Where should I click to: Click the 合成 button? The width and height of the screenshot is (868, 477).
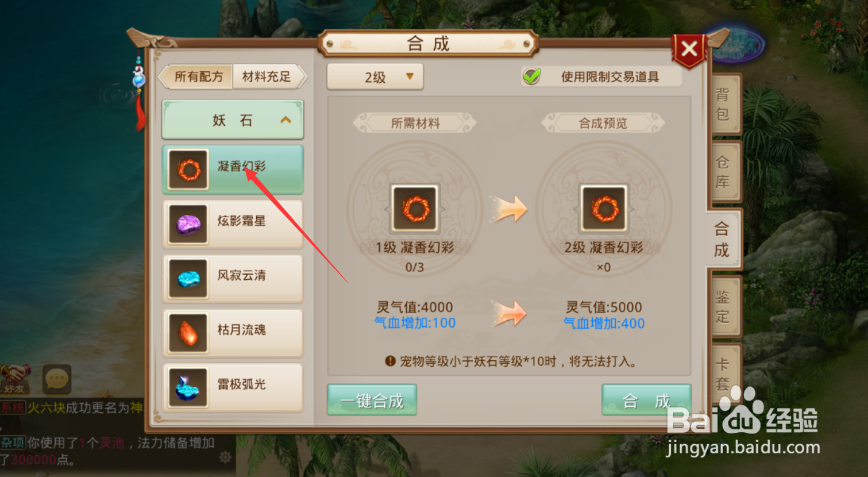pos(646,400)
